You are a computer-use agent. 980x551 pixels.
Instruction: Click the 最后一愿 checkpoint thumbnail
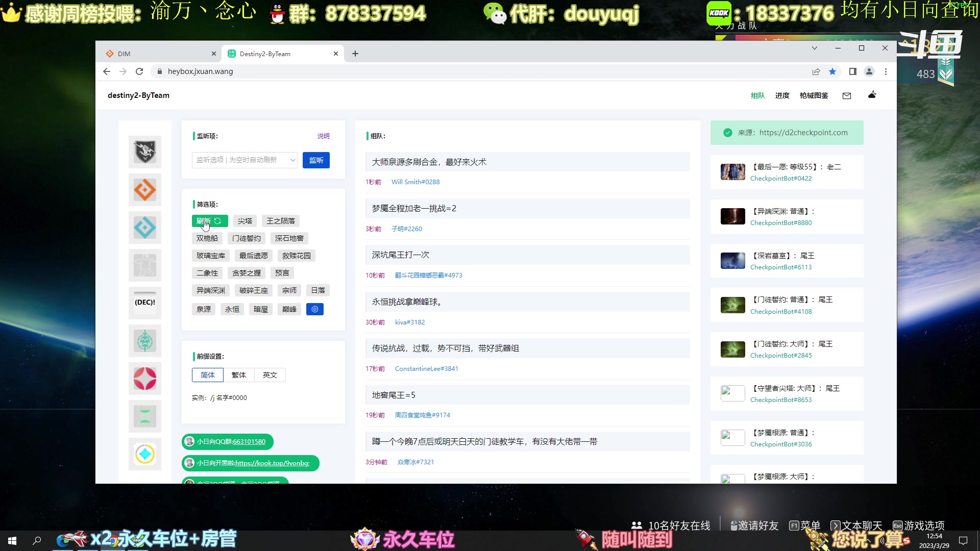(733, 172)
